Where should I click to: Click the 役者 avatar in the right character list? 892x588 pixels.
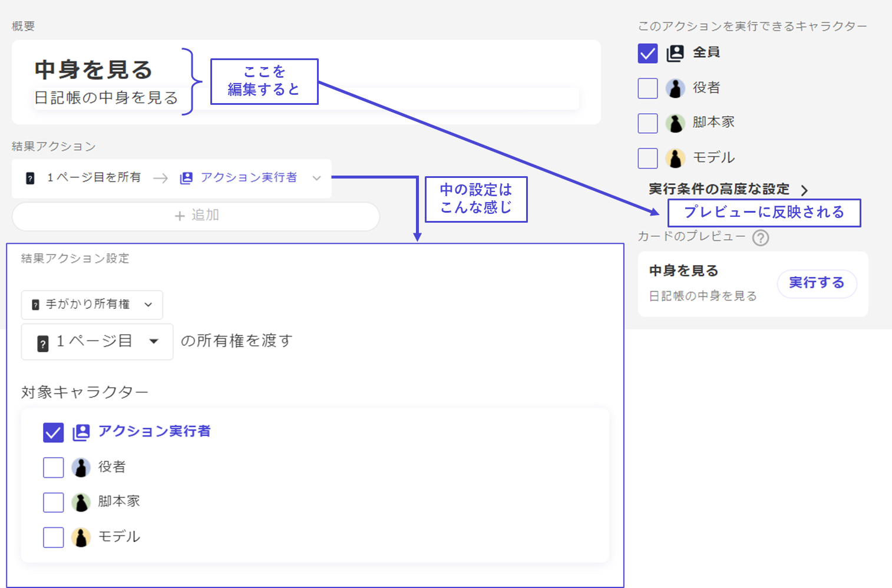675,88
